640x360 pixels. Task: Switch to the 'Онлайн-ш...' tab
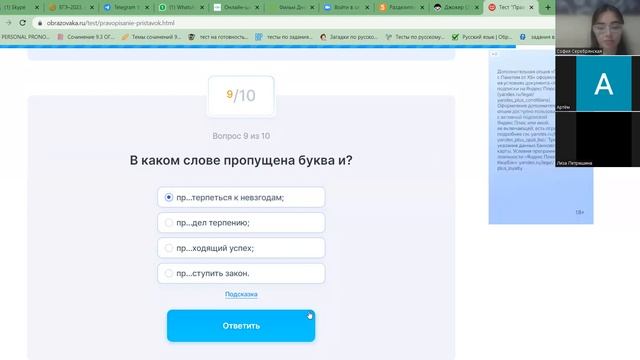click(236, 7)
